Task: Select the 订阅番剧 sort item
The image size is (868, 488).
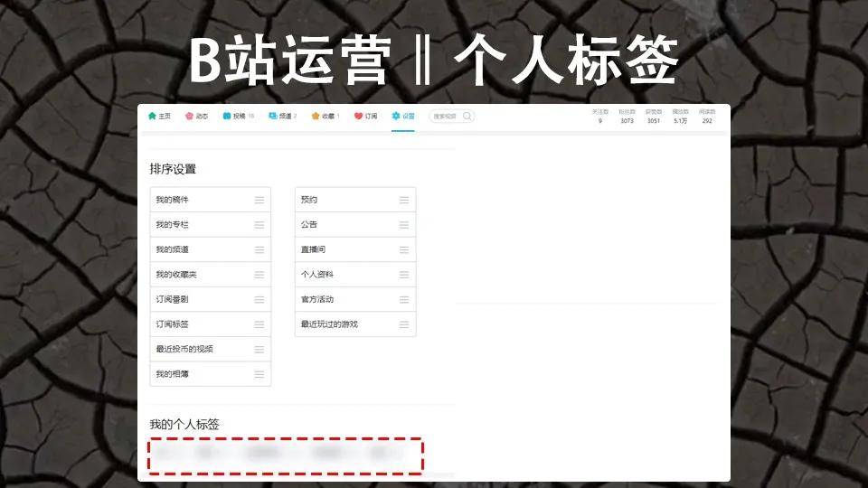Action: tap(211, 299)
